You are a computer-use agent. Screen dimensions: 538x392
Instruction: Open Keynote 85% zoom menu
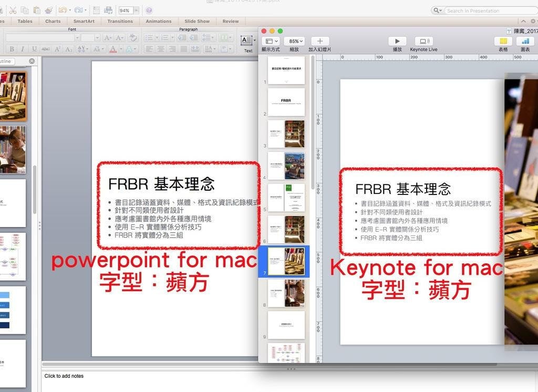[x=294, y=41]
